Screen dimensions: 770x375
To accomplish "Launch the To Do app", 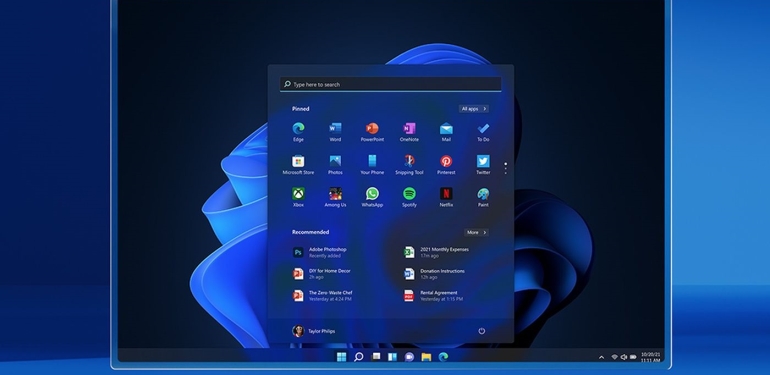I will tap(483, 132).
